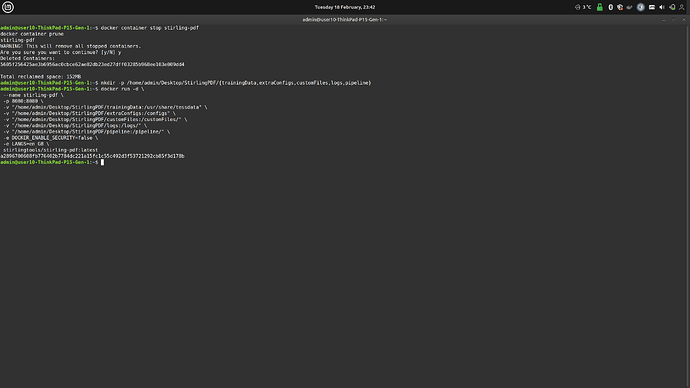Open the calendar from Tuesday 18 February clock
This screenshot has width=690, height=388.
345,7
